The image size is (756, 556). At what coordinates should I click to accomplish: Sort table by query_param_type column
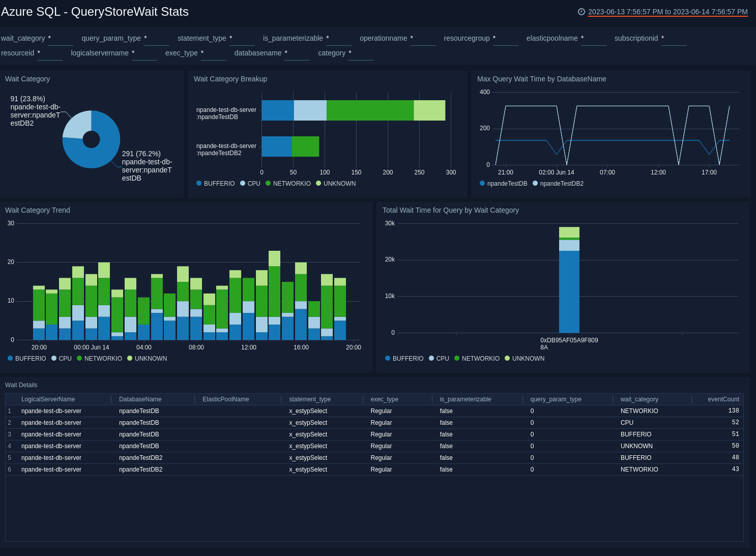point(556,399)
